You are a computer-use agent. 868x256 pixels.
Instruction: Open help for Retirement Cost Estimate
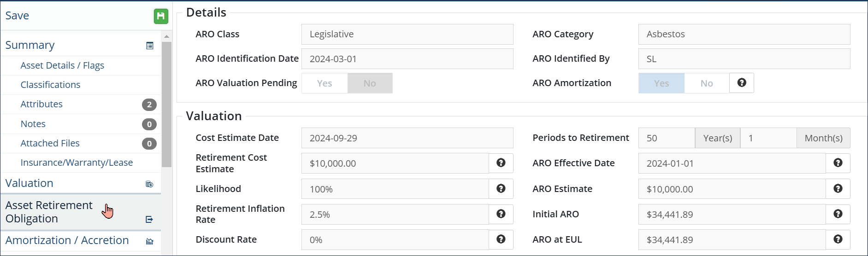click(501, 163)
